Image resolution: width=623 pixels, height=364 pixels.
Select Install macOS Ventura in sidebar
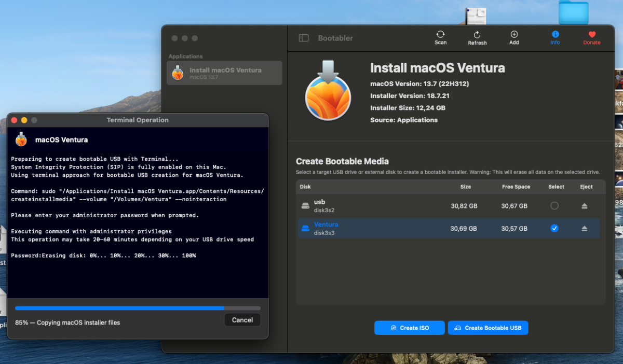224,73
